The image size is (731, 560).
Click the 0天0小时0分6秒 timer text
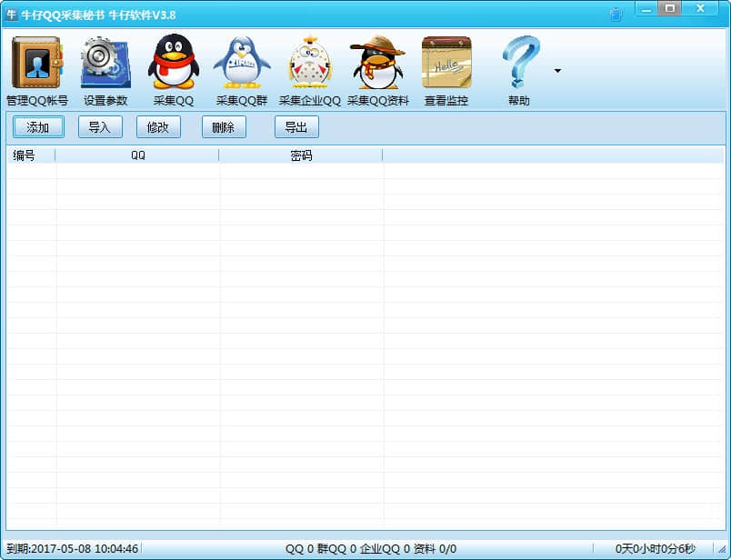[655, 548]
